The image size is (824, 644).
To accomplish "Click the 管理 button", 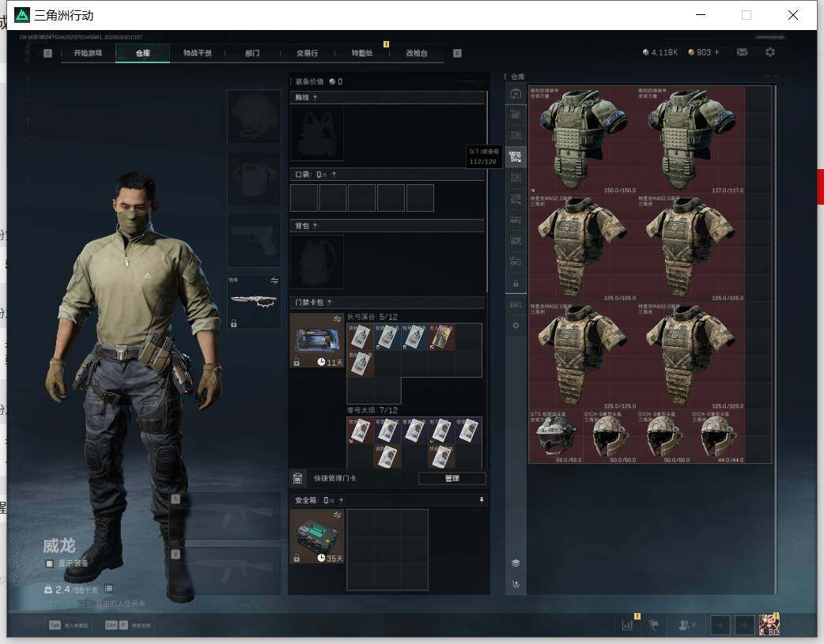I will click(452, 478).
